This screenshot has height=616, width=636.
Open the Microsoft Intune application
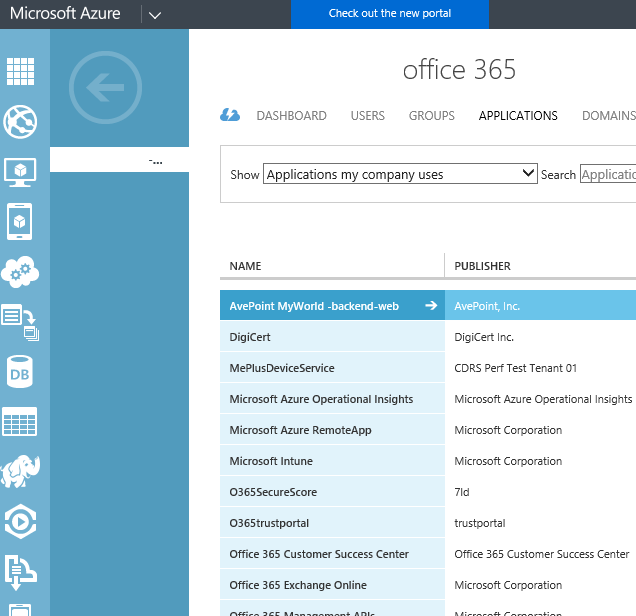tap(271, 461)
